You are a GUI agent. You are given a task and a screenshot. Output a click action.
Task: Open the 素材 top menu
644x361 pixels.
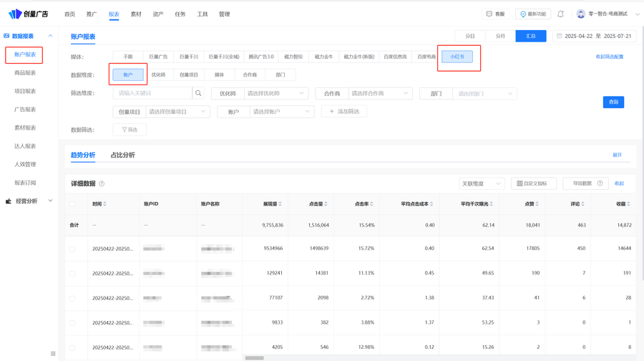coord(136,14)
